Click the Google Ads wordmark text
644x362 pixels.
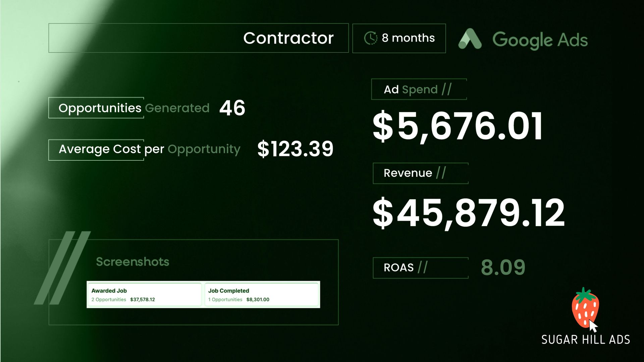pyautogui.click(x=540, y=40)
